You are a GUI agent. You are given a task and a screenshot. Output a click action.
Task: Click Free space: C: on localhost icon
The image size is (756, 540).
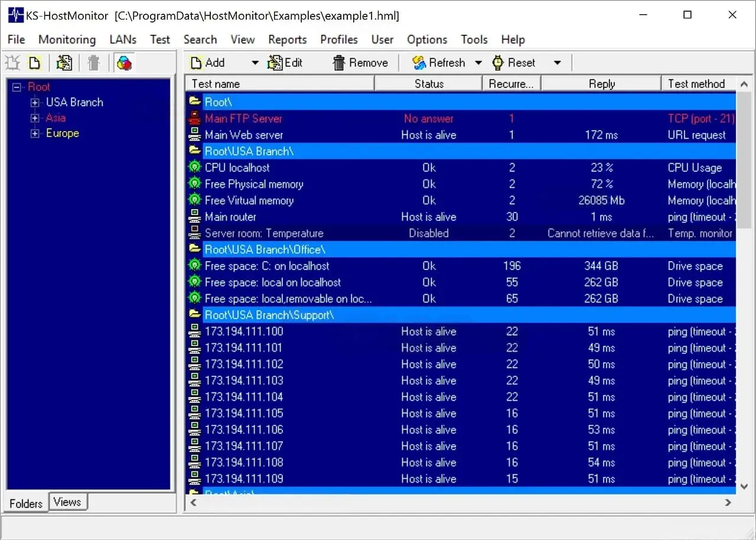194,266
